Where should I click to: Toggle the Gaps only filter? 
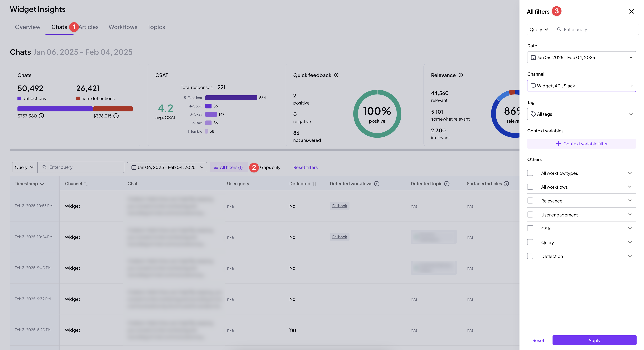coord(270,167)
